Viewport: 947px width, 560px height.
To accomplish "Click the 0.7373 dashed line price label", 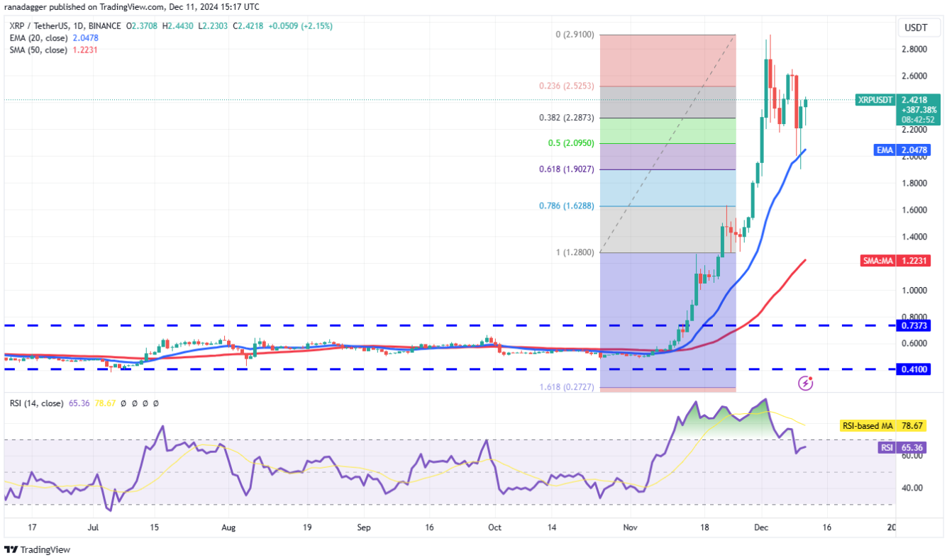I will point(914,325).
